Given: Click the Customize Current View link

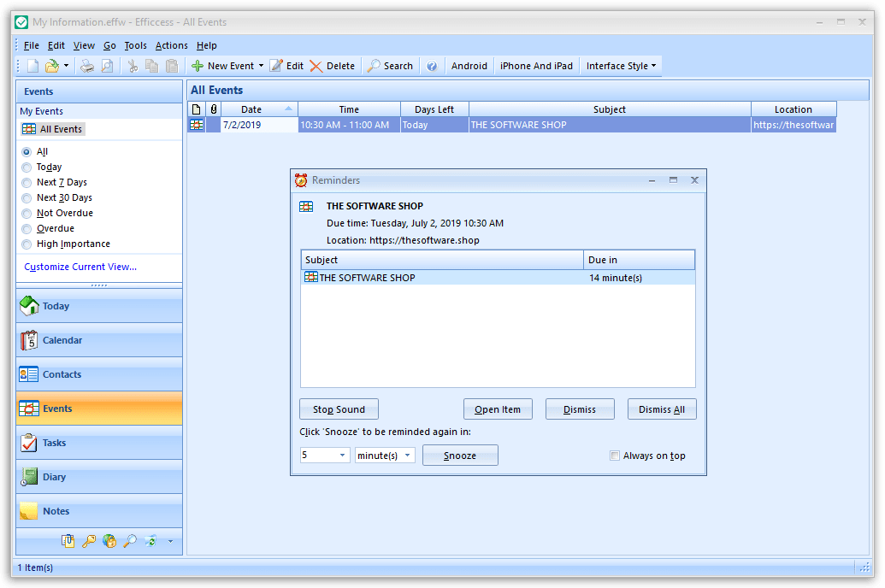Looking at the screenshot, I should 80,267.
